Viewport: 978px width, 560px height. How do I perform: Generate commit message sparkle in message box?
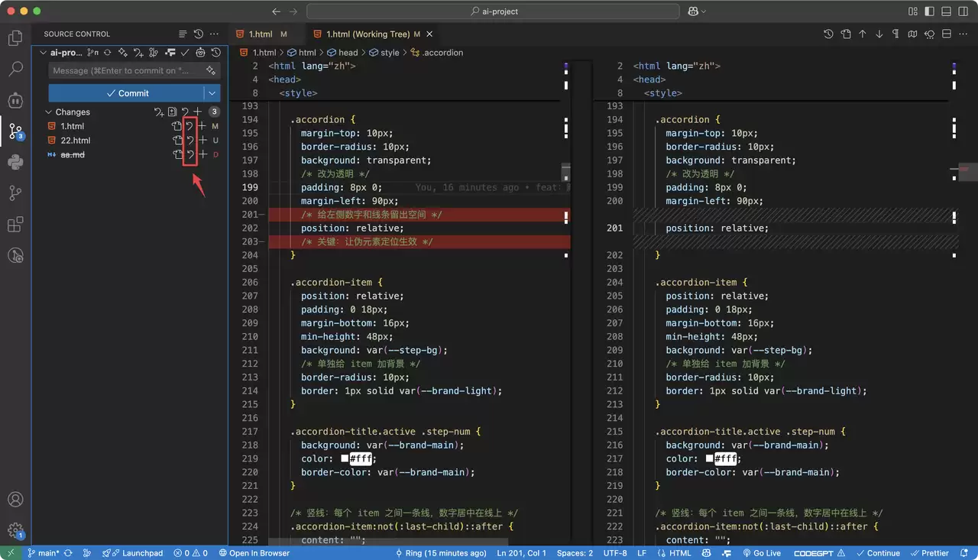(210, 70)
